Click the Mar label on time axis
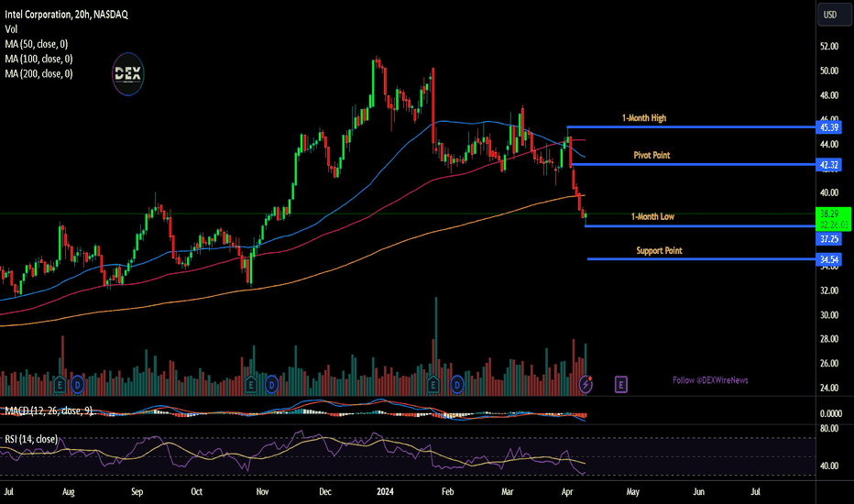 pos(507,492)
